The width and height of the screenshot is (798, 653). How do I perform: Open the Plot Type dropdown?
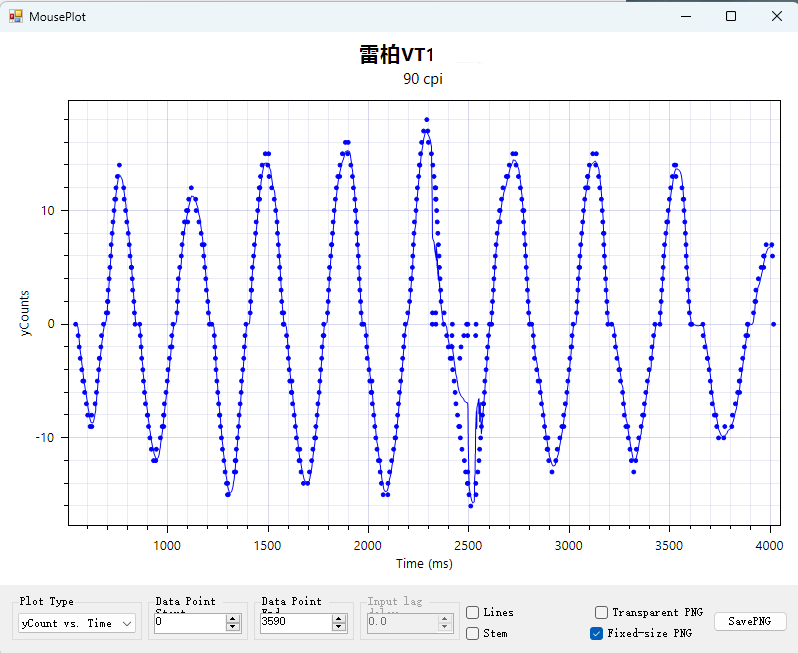click(x=77, y=623)
